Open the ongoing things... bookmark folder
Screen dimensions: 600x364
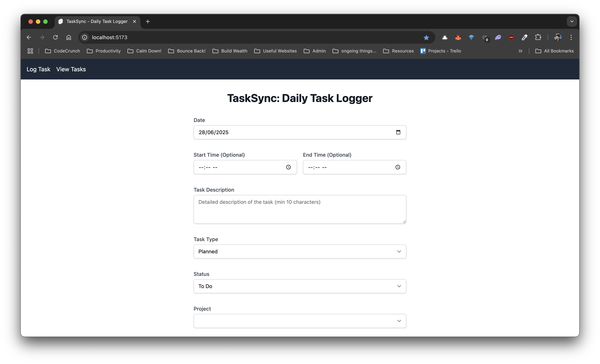pos(354,51)
